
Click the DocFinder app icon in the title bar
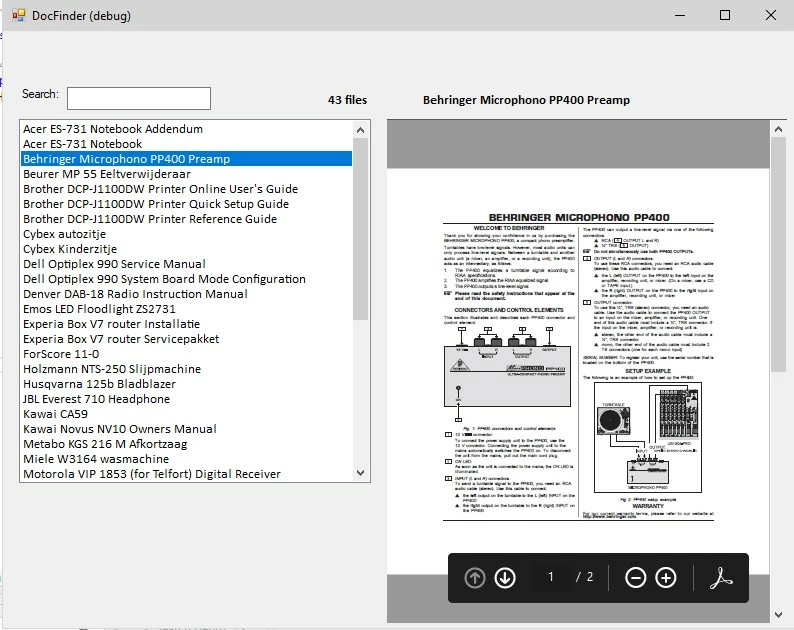19,15
